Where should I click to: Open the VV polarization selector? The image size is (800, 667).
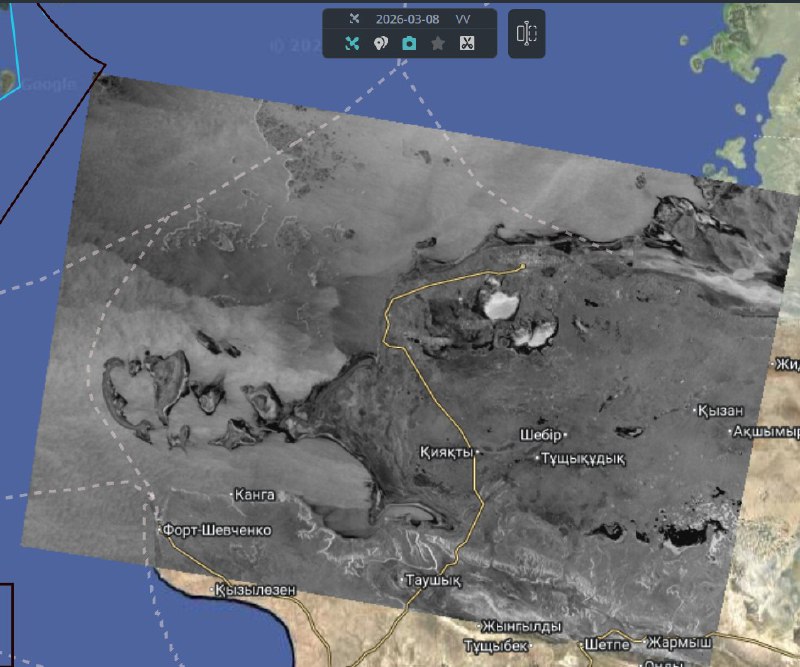(x=463, y=19)
